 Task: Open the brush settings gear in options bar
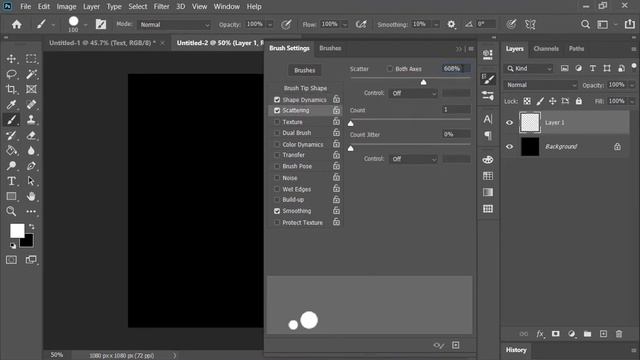[451, 24]
